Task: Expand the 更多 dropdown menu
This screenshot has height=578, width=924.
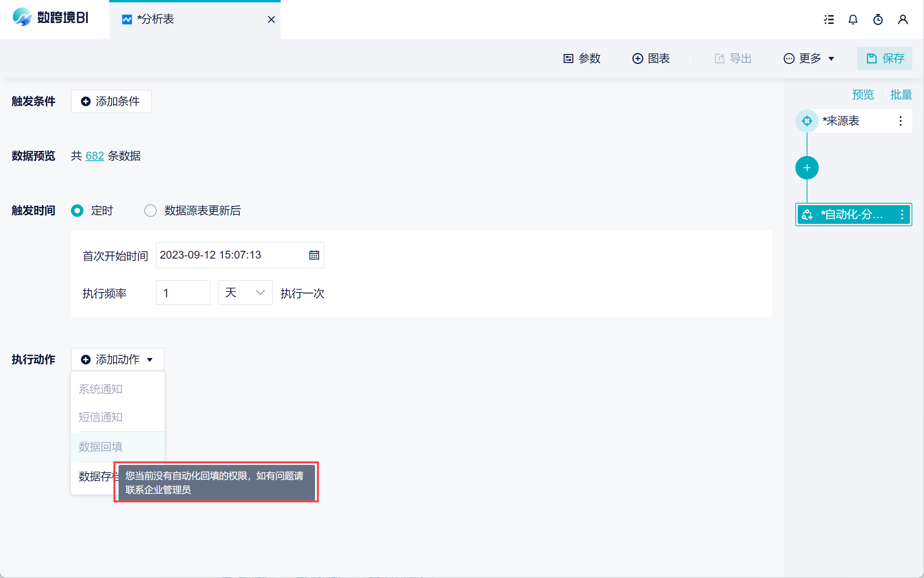Action: [809, 59]
